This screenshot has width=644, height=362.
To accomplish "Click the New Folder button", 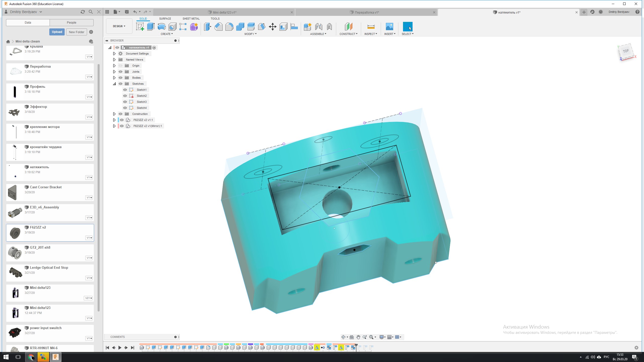I will [x=76, y=32].
